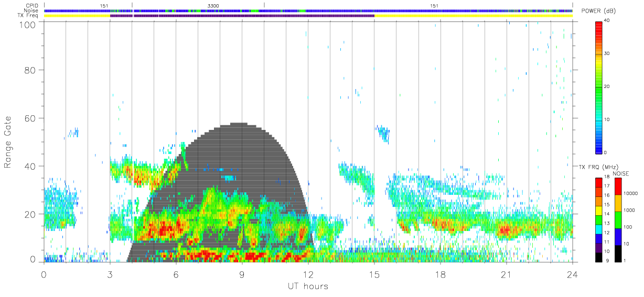Click the CPID '151' value right of 3300
The height and width of the screenshot is (297, 644).
[434, 6]
